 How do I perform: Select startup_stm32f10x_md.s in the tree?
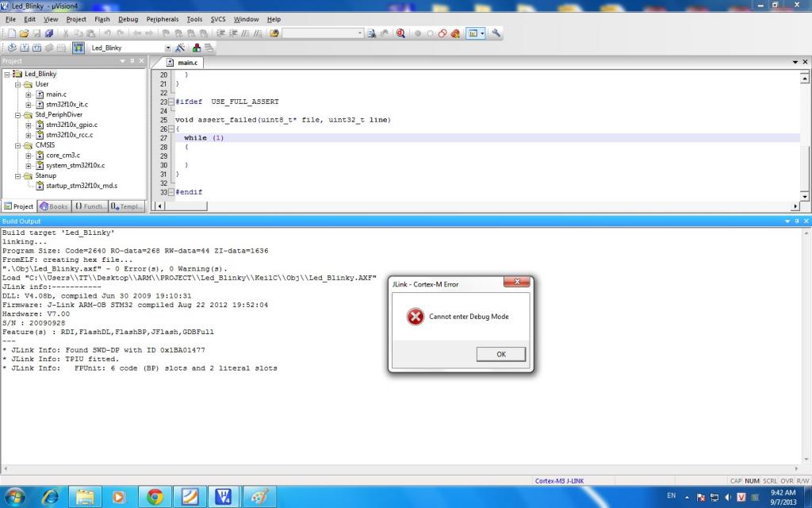82,186
